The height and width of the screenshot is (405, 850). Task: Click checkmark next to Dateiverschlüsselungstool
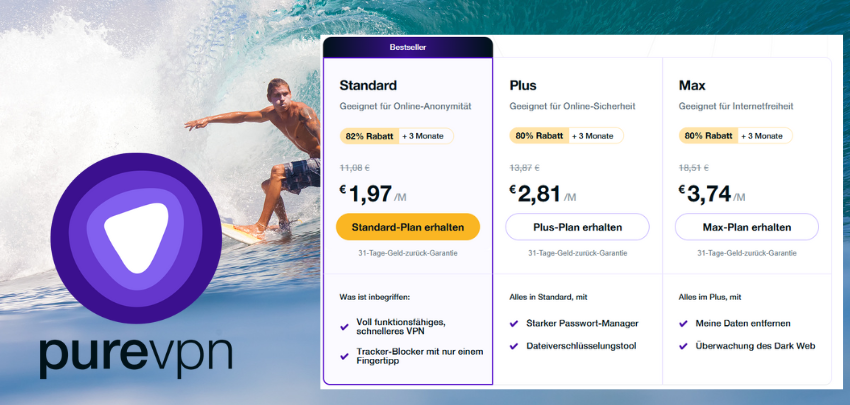514,346
